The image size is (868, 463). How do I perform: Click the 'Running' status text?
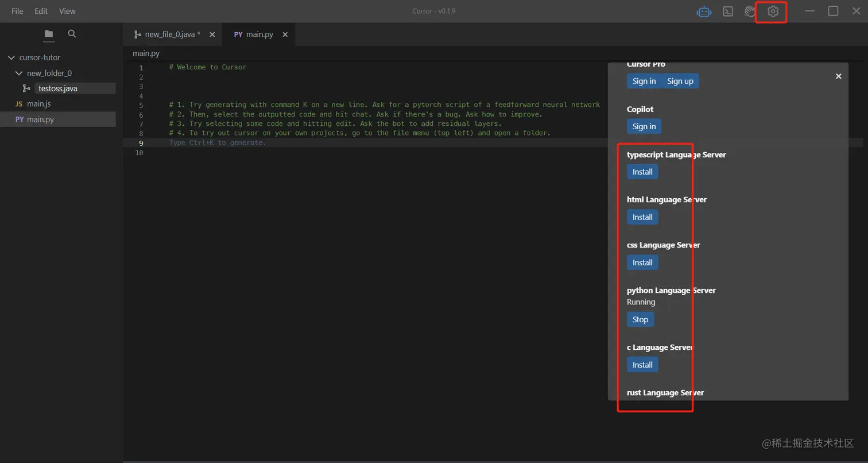pos(641,302)
